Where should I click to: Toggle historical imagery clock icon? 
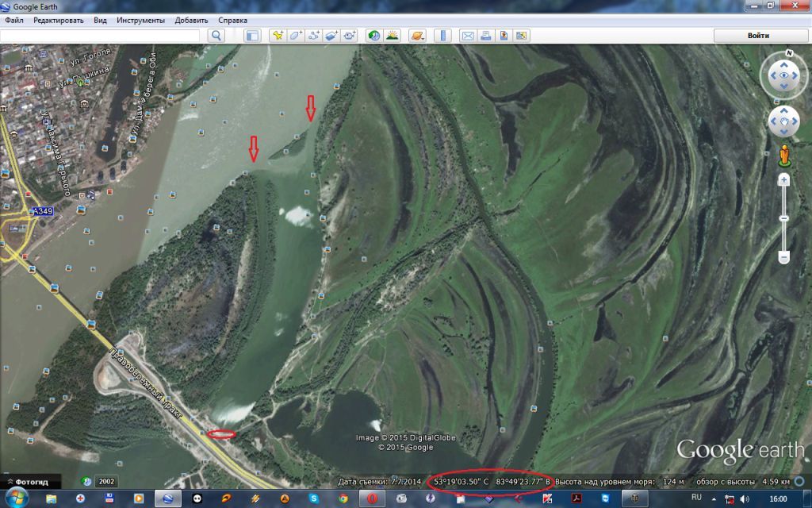373,36
